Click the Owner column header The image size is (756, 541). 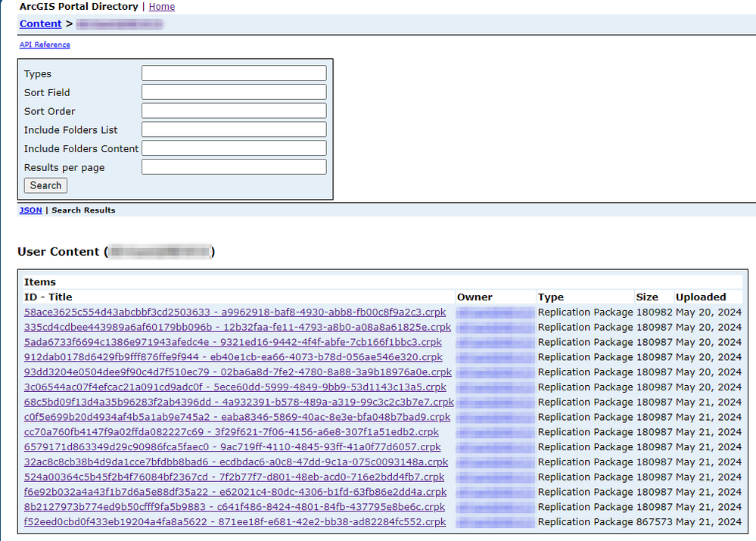click(x=474, y=297)
